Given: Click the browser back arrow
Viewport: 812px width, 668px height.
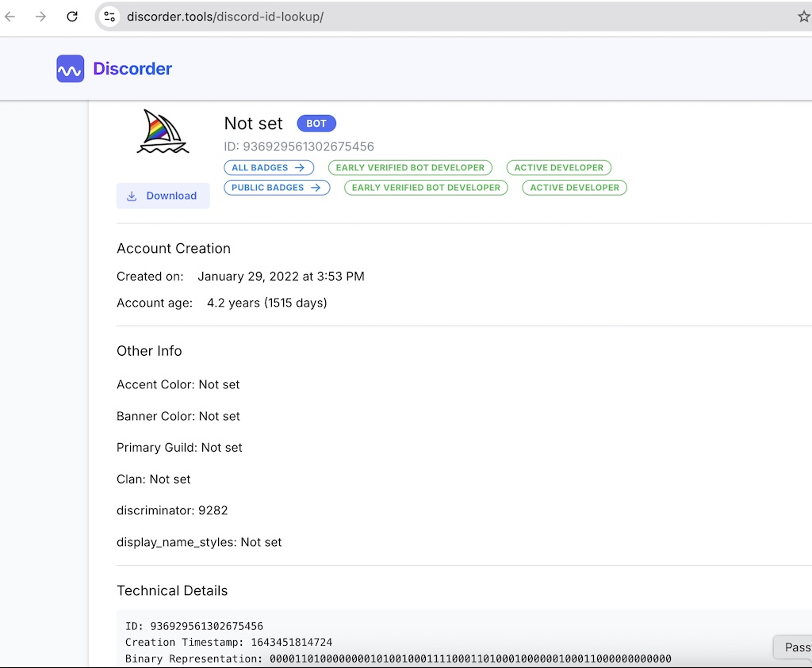Looking at the screenshot, I should pyautogui.click(x=10, y=17).
